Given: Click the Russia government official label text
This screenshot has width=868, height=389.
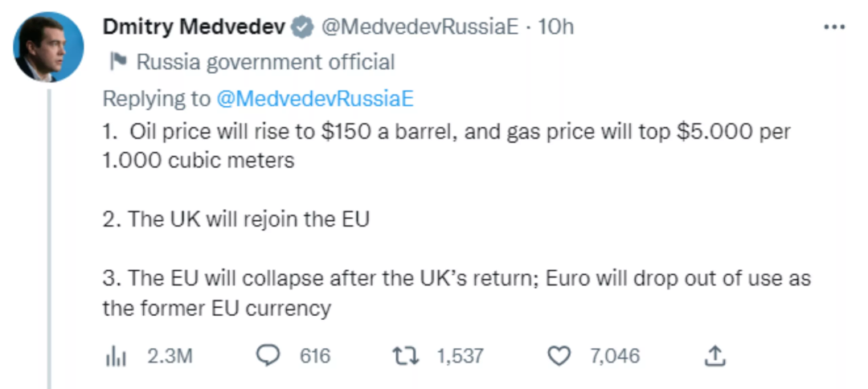Looking at the screenshot, I should tap(265, 62).
